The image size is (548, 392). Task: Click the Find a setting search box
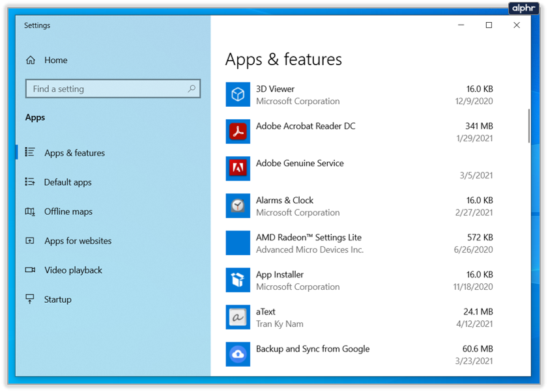pos(104,89)
